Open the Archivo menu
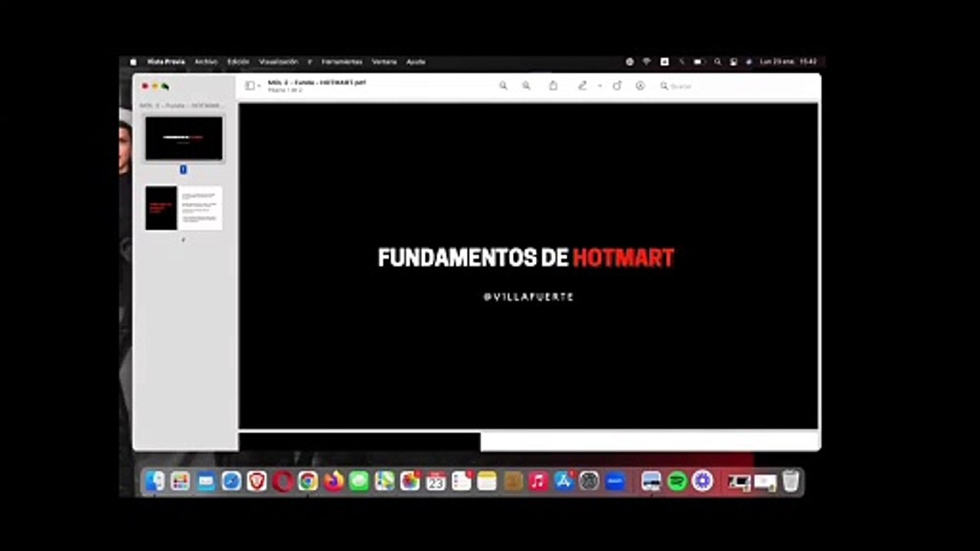The image size is (980, 551). [206, 61]
